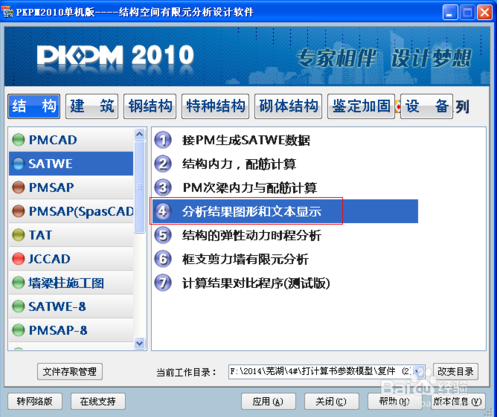Click the brown icon beside PMSAP(SpasCAD
The height and width of the screenshot is (417, 499).
click(x=18, y=211)
